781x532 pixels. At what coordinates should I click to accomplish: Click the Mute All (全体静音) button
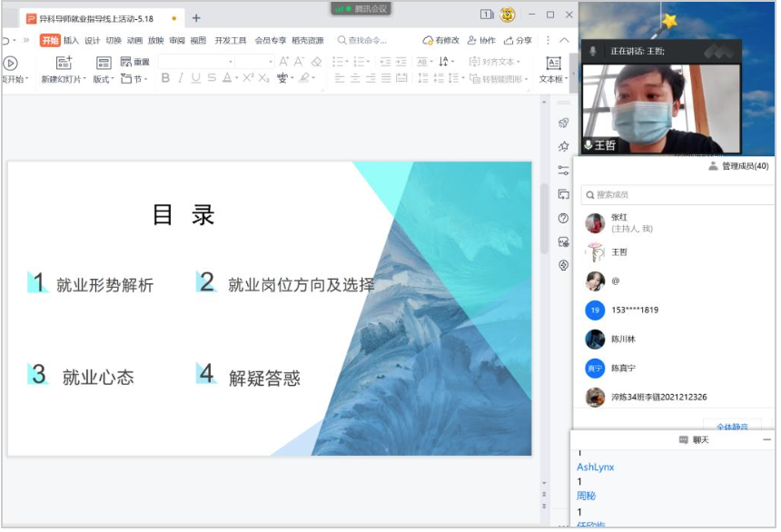pyautogui.click(x=730, y=426)
